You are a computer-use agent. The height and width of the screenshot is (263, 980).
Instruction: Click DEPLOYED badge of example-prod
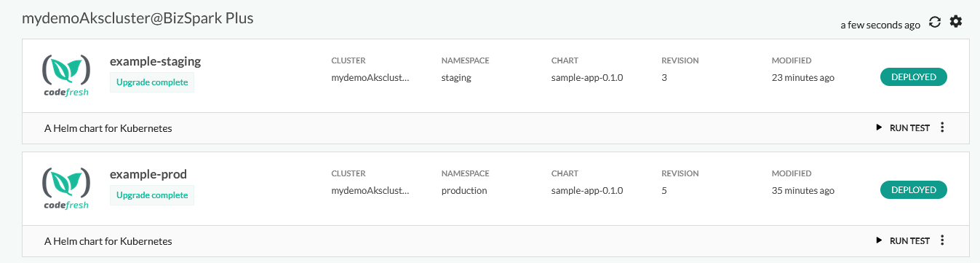[914, 190]
